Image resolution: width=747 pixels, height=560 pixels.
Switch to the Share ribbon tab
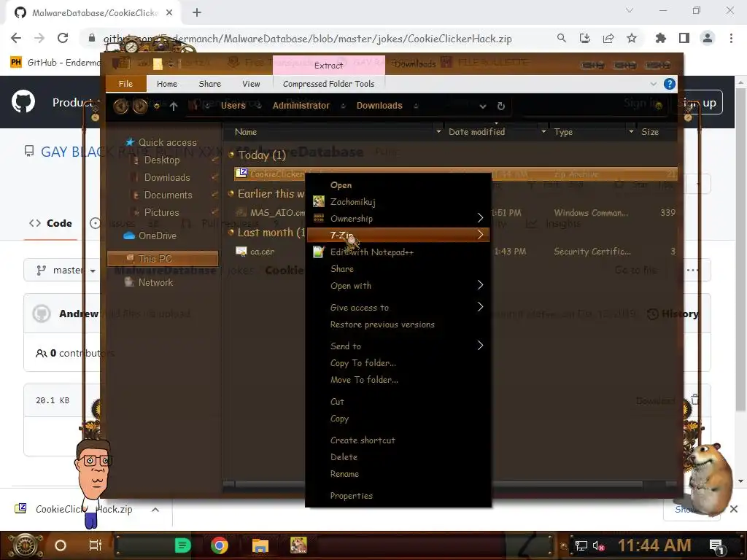209,84
